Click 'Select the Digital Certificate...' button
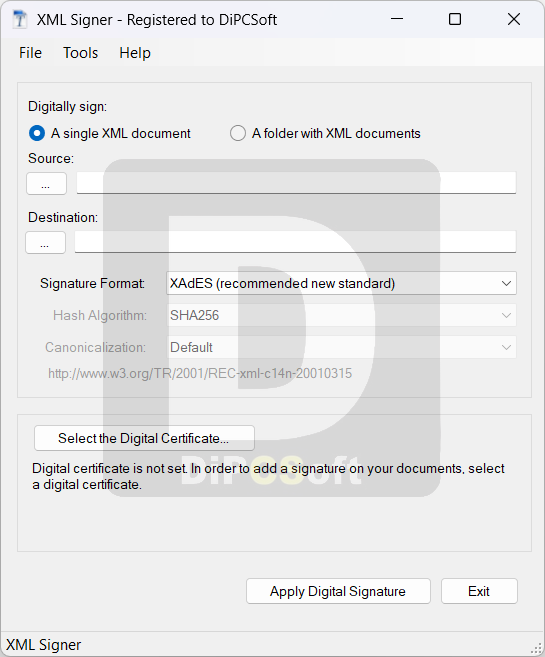Viewport: 545px width, 657px height. [x=145, y=438]
